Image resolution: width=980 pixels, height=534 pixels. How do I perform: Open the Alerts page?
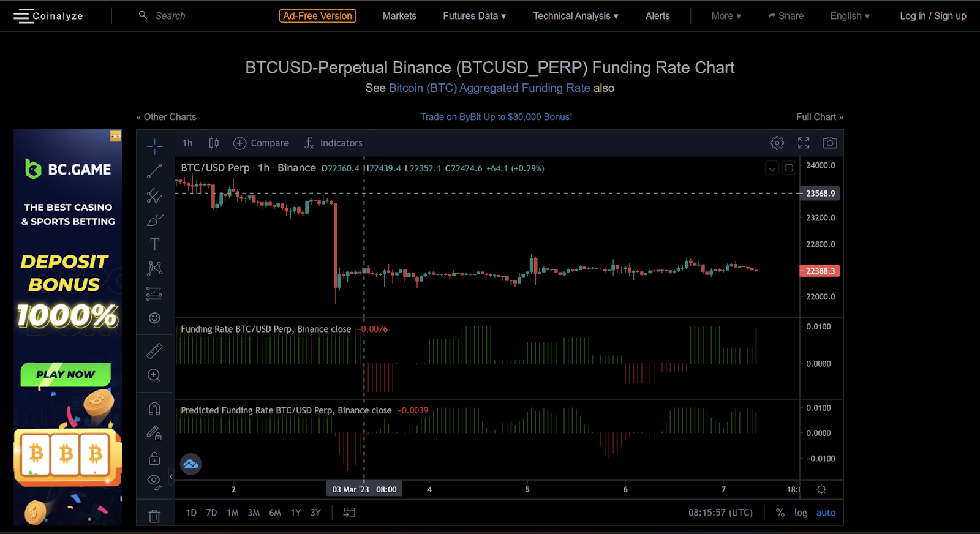pos(657,16)
